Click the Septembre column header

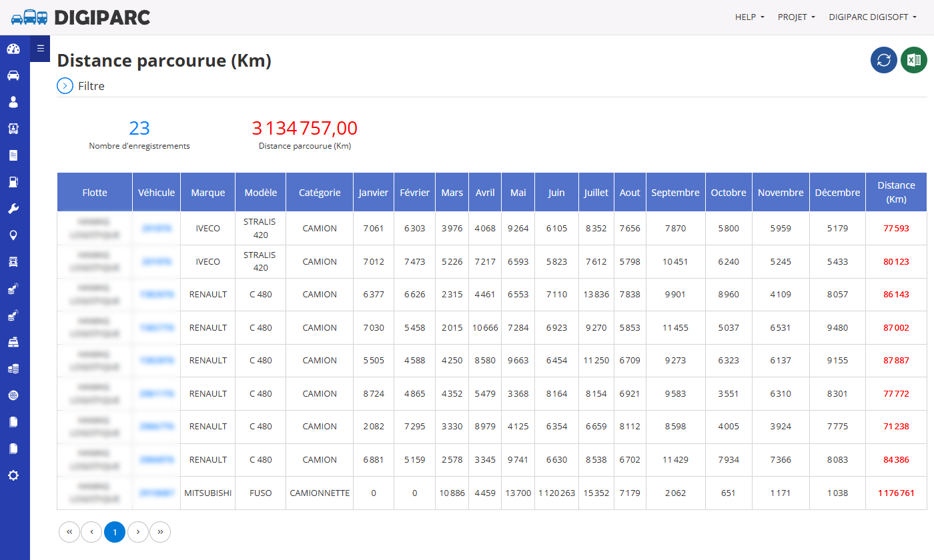pos(676,193)
